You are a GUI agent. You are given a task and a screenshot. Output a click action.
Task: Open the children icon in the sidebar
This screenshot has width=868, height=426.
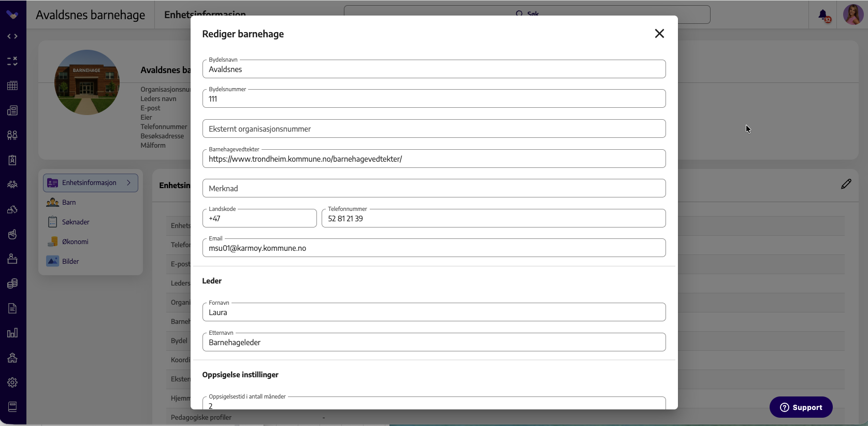pos(12,135)
